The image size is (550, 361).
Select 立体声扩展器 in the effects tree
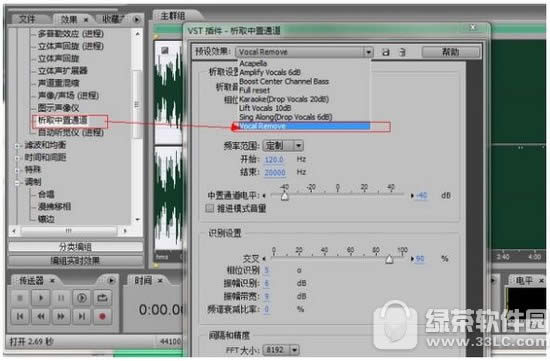[x=63, y=71]
